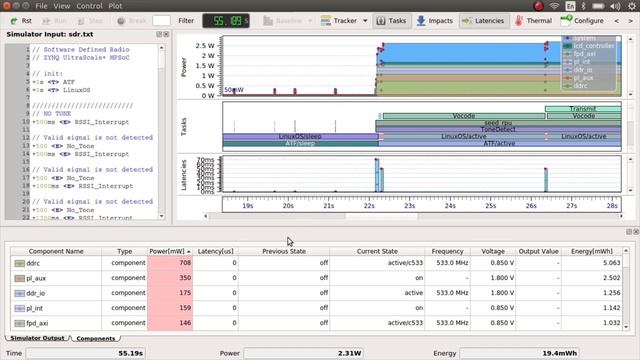Toggle the Impacts view button

[435, 21]
